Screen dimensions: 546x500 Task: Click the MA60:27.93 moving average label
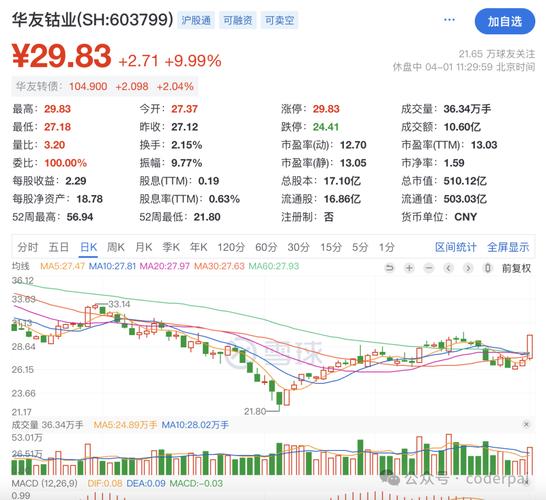click(x=274, y=266)
